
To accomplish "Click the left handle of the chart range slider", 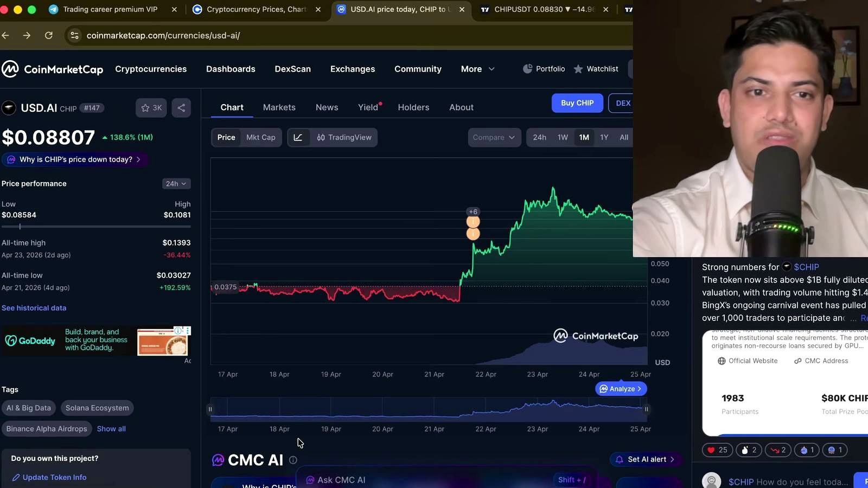I will (210, 409).
